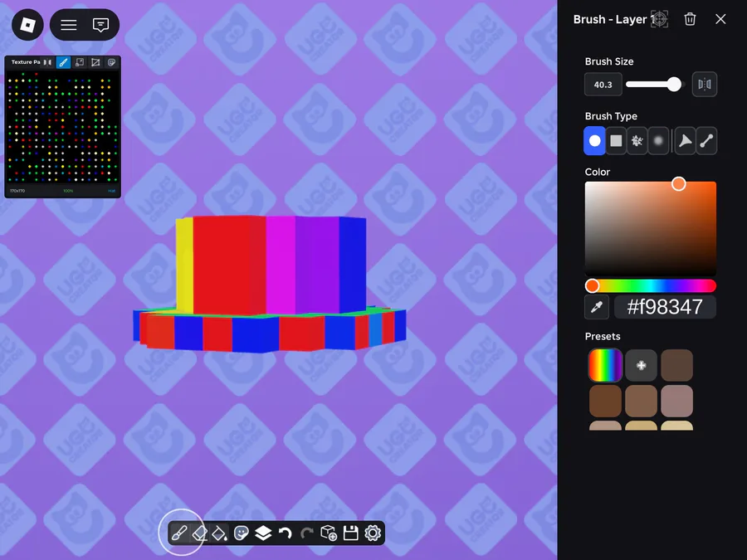
Task: Click the Brush Size slider handle
Action: (674, 85)
